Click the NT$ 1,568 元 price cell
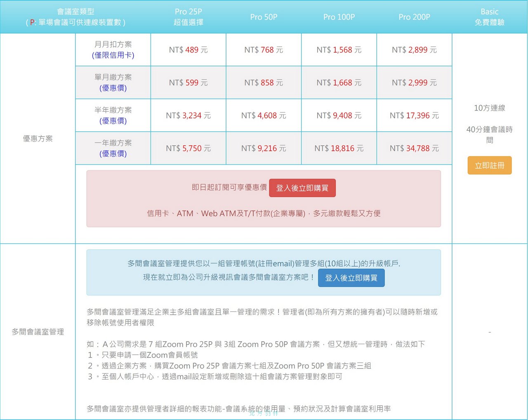The height and width of the screenshot is (420, 528). click(339, 50)
